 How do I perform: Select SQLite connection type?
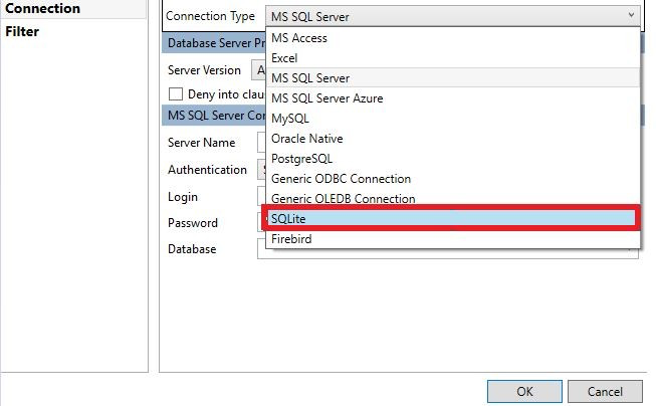[x=451, y=218]
